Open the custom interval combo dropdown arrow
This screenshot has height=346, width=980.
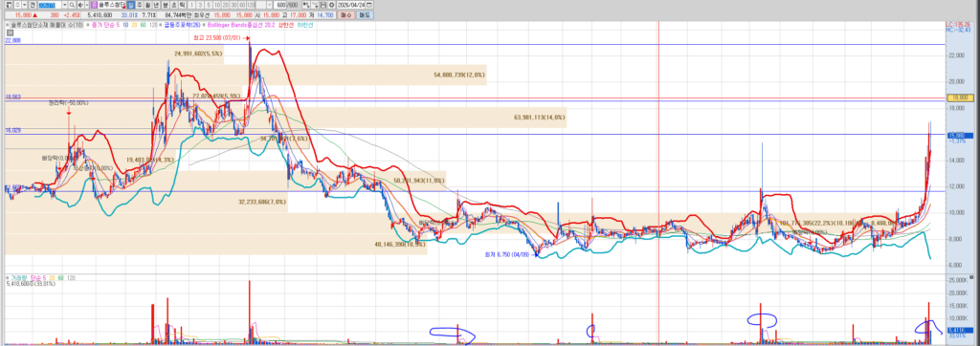(x=269, y=5)
